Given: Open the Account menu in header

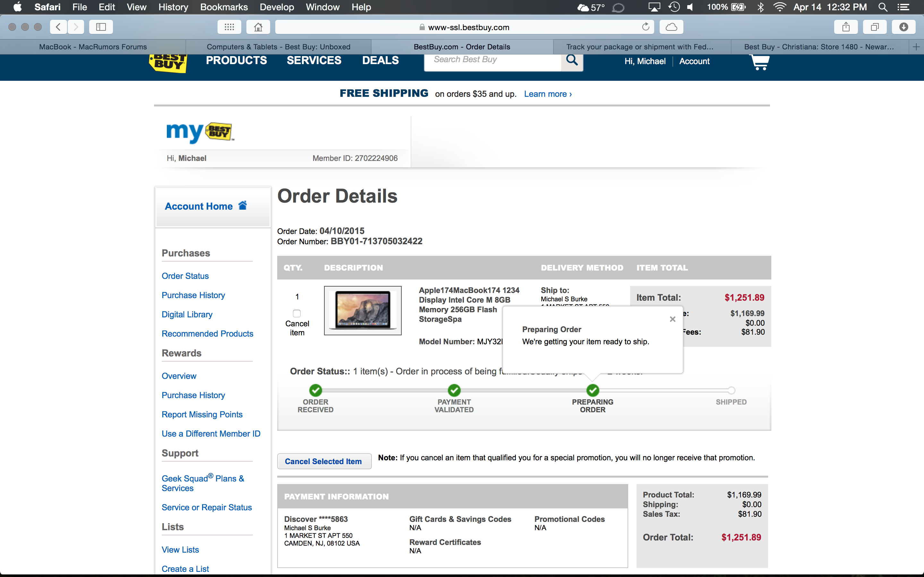Looking at the screenshot, I should (694, 61).
